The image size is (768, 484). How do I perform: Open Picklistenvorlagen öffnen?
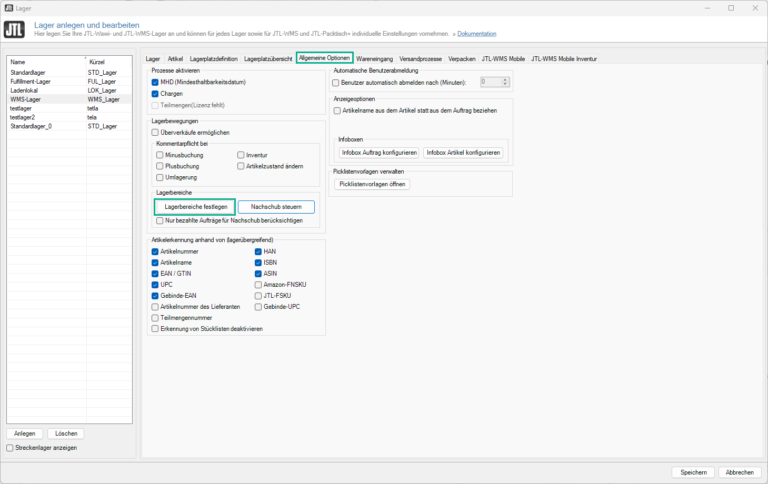(372, 184)
